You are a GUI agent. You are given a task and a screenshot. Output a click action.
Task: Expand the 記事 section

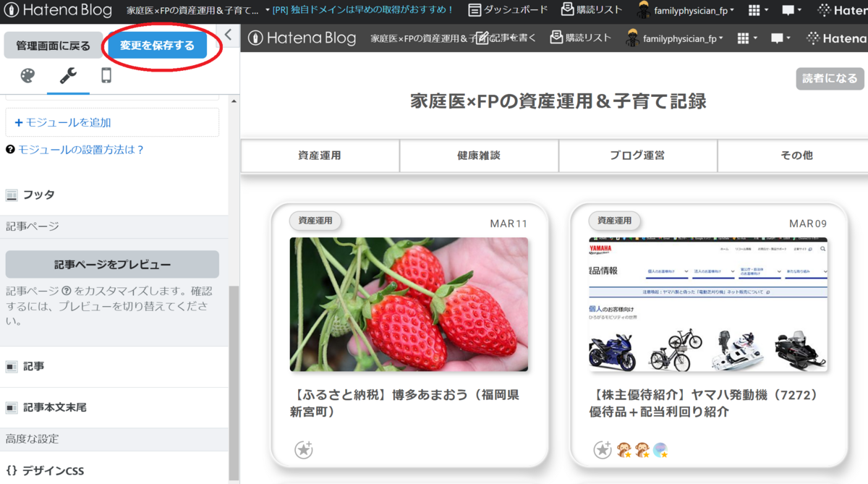coord(114,366)
